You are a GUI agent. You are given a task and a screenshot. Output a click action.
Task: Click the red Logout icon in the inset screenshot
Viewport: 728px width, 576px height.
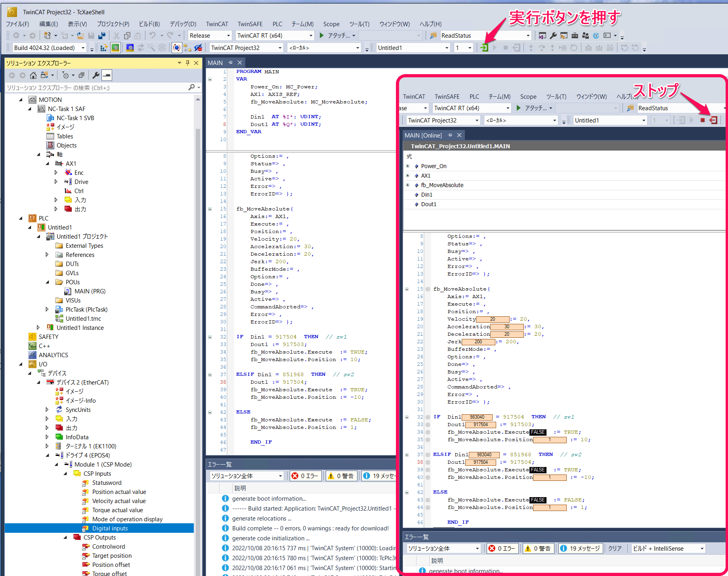pyautogui.click(x=713, y=121)
